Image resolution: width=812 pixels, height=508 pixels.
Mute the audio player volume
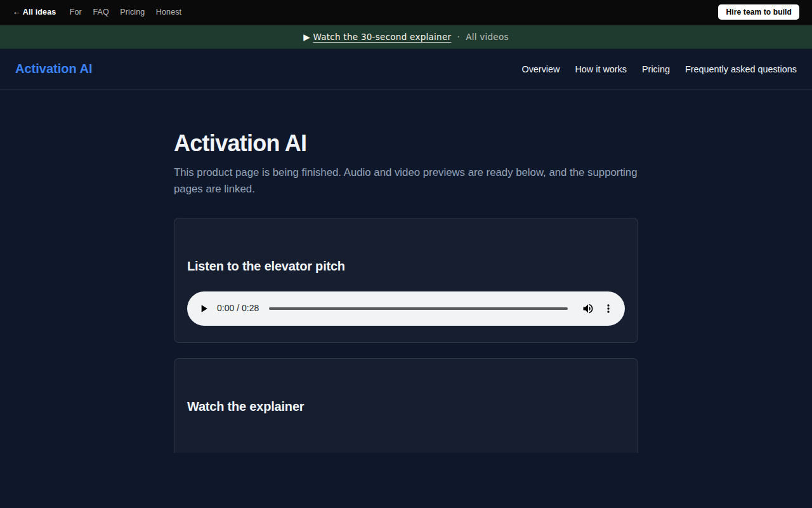[588, 309]
